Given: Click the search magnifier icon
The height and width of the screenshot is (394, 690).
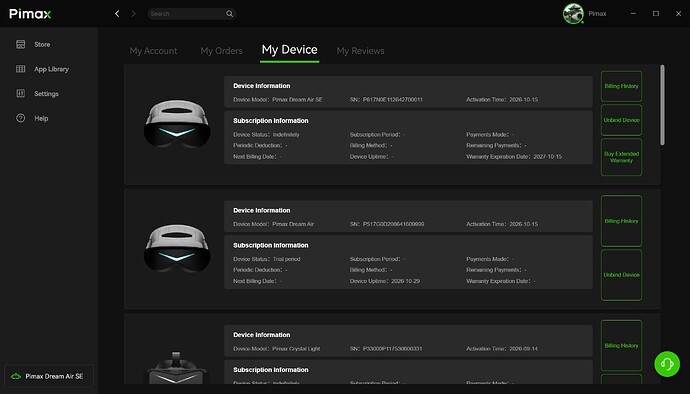Looking at the screenshot, I should [229, 14].
